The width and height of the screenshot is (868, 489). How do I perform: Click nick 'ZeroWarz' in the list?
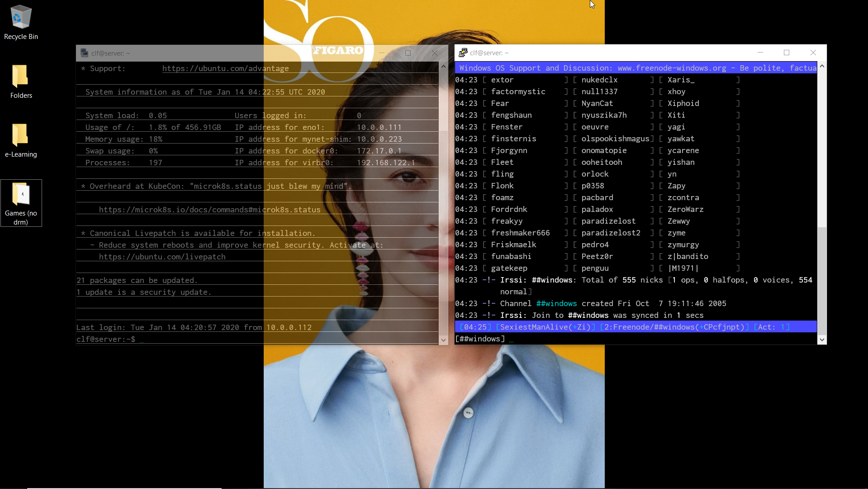tap(685, 209)
